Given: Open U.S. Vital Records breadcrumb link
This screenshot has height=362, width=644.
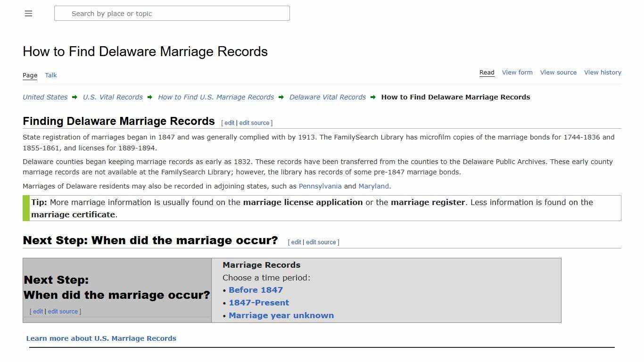Looking at the screenshot, I should [x=113, y=97].
